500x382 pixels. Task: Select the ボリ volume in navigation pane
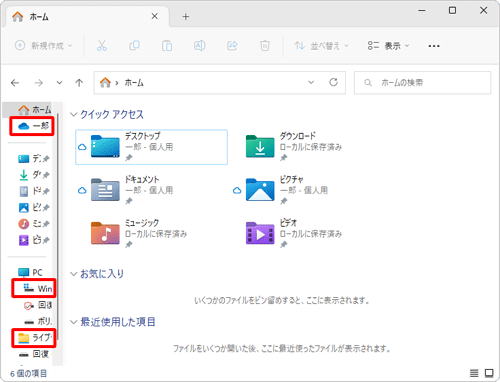(x=37, y=321)
